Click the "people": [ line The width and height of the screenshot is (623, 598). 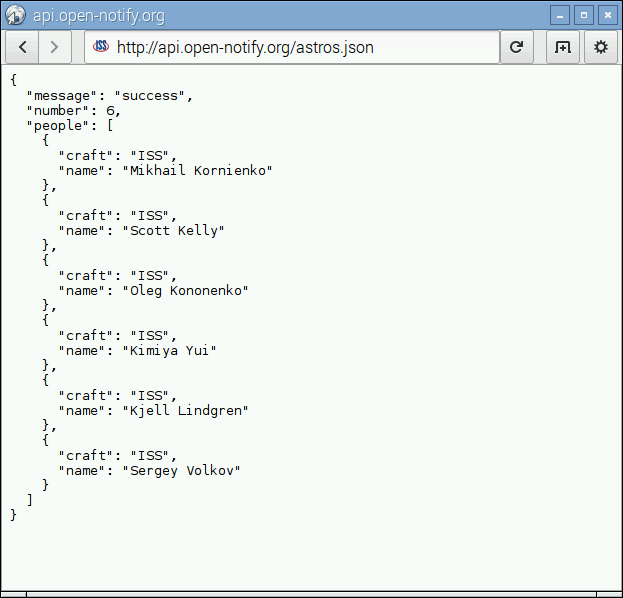(70, 126)
